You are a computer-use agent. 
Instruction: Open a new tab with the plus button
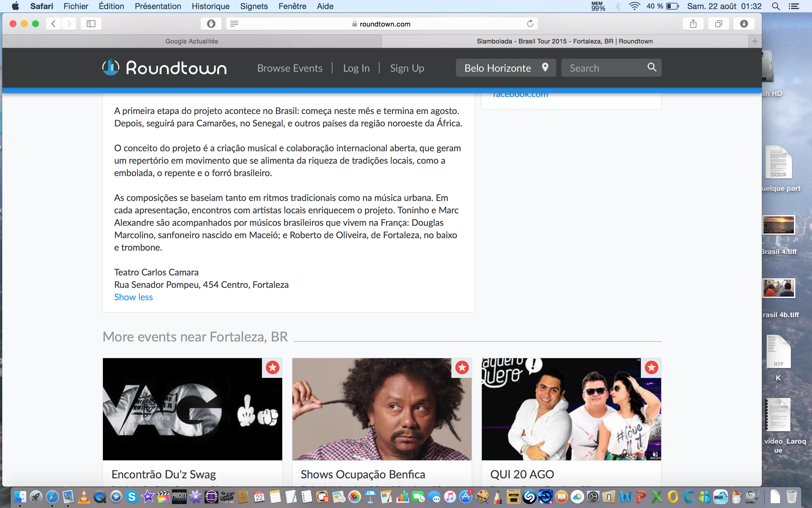[x=755, y=41]
